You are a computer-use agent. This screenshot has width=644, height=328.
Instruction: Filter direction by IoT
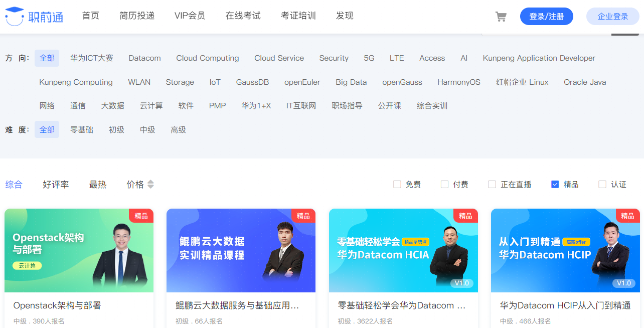coord(215,82)
